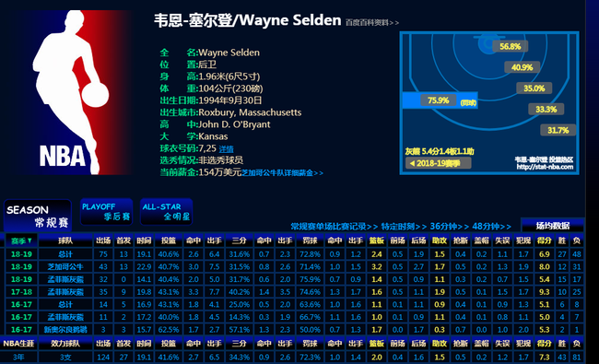Click 17-18 season link in table

pos(21,292)
